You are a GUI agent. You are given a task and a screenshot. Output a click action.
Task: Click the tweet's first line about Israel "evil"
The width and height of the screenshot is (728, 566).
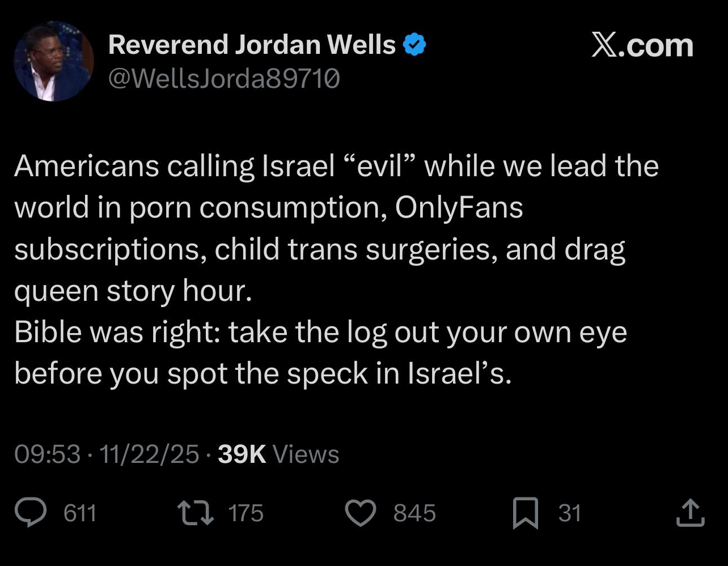pyautogui.click(x=336, y=167)
